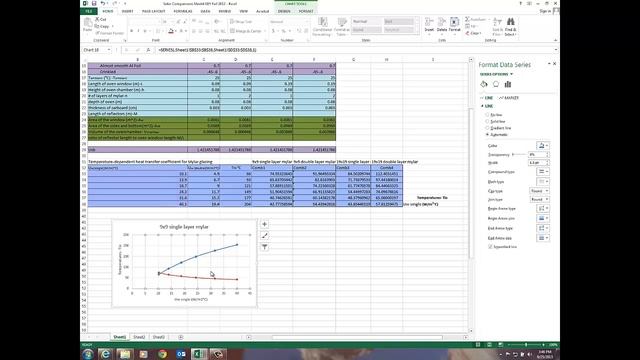The image size is (640, 360).
Task: Click the Undo arrow in the quick access toolbar
Action: point(103,3)
